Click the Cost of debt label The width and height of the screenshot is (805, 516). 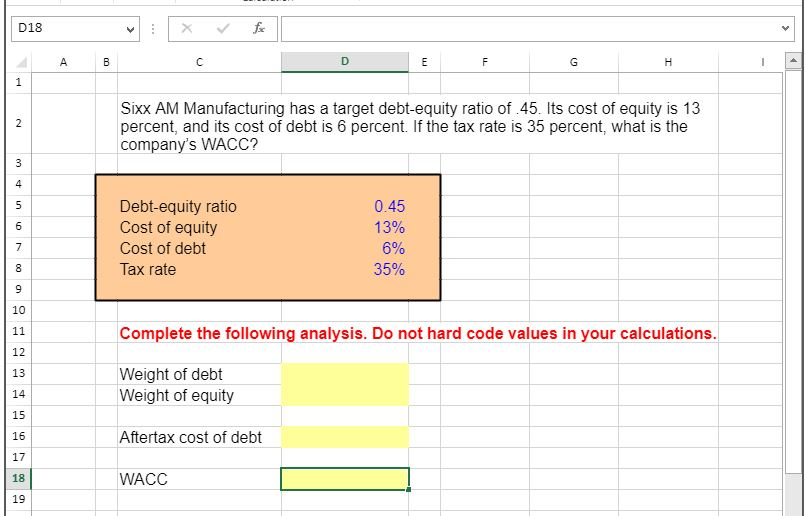163,249
